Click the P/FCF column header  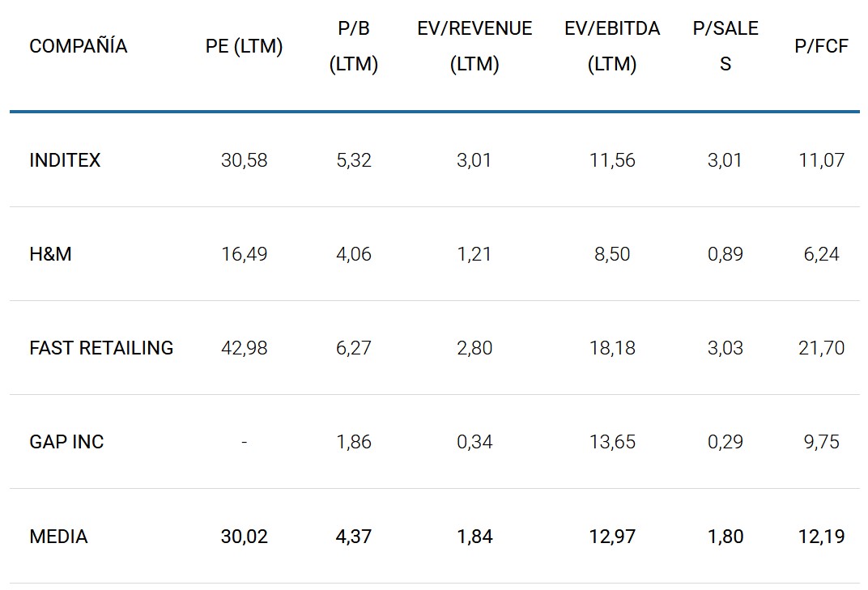[x=821, y=47]
